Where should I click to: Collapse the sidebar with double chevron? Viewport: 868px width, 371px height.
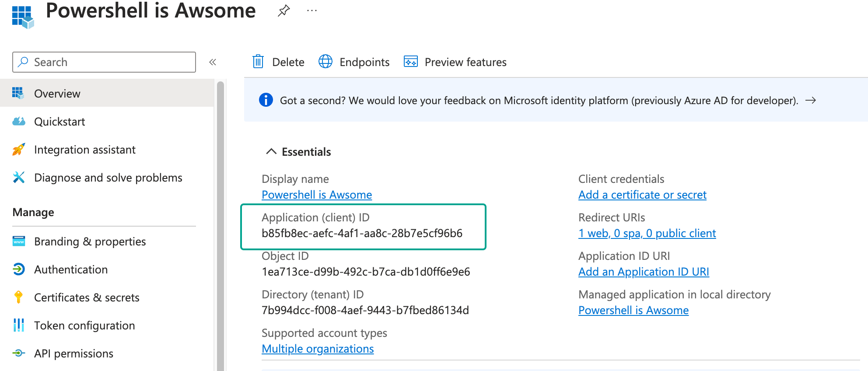click(213, 62)
